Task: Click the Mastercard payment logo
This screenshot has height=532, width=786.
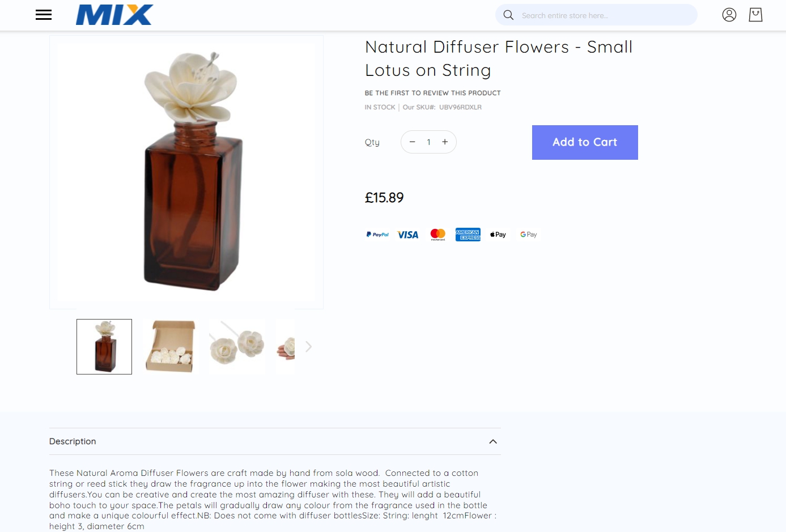Action: tap(438, 235)
